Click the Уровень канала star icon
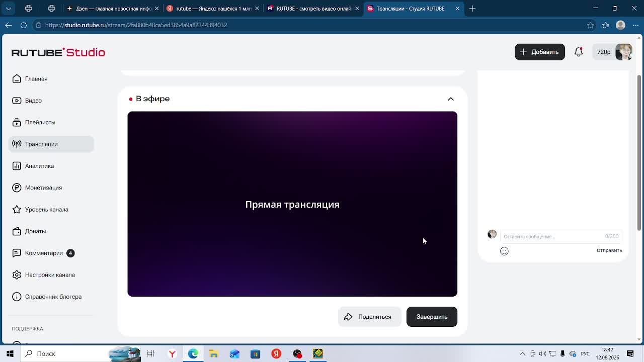This screenshot has width=644, height=362. coord(17,210)
